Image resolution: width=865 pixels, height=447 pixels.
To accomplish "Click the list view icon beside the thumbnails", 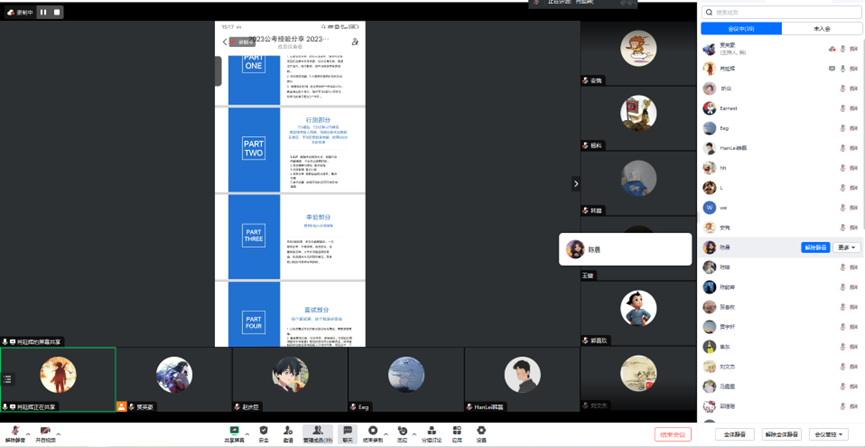I will 7,379.
